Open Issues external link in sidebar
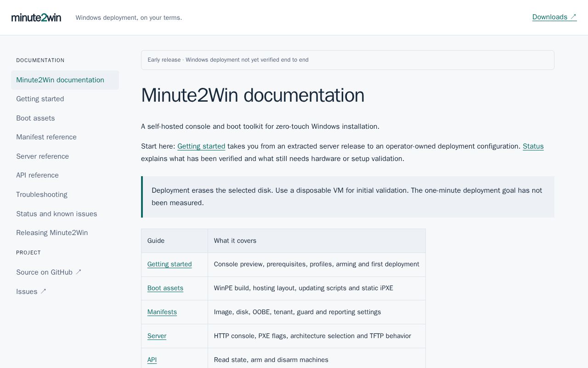Viewport: 588px width, 368px height. coord(65,292)
